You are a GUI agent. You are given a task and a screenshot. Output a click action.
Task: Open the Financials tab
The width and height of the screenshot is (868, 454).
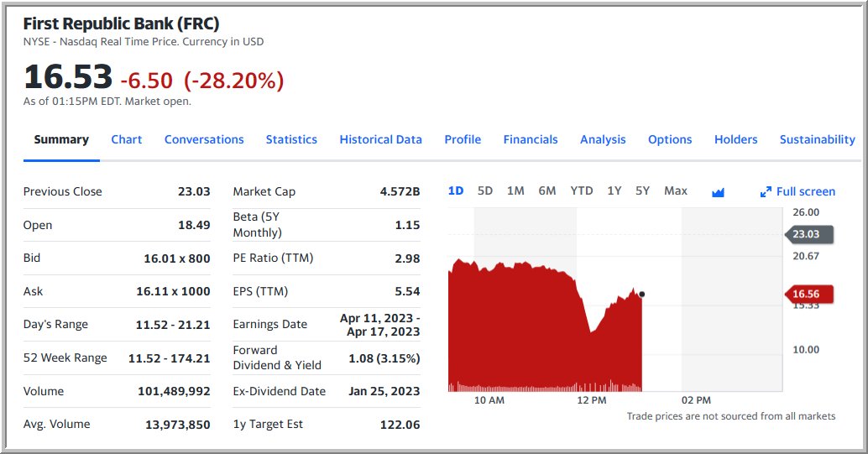point(531,139)
